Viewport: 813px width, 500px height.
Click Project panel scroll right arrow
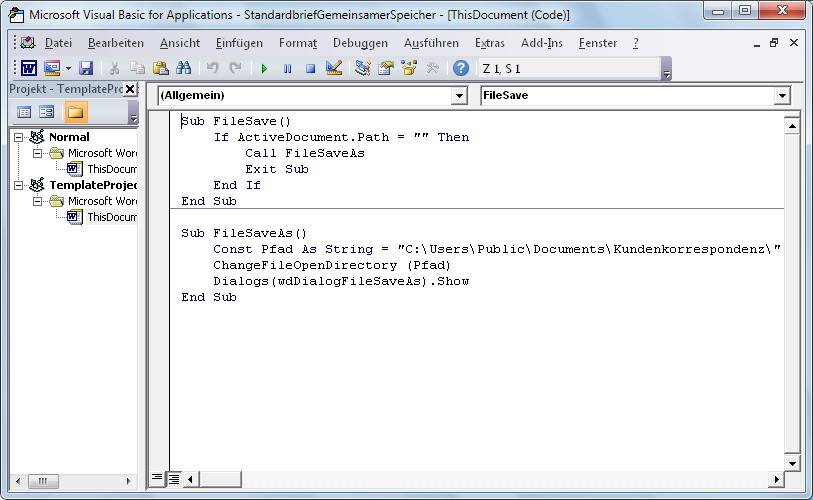coord(128,481)
